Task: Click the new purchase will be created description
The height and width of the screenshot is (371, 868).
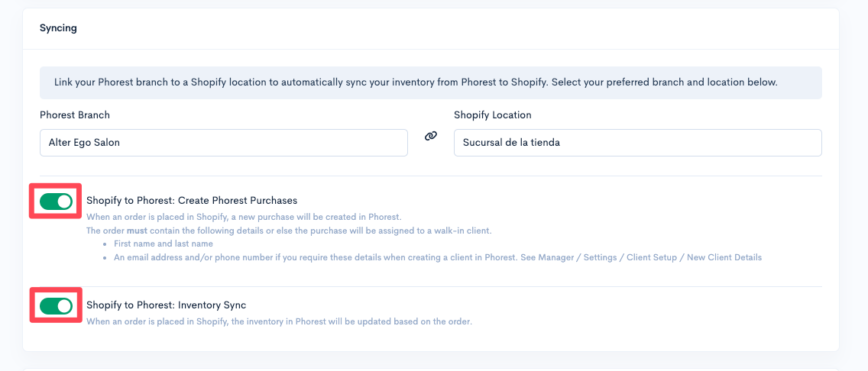Action: click(244, 217)
